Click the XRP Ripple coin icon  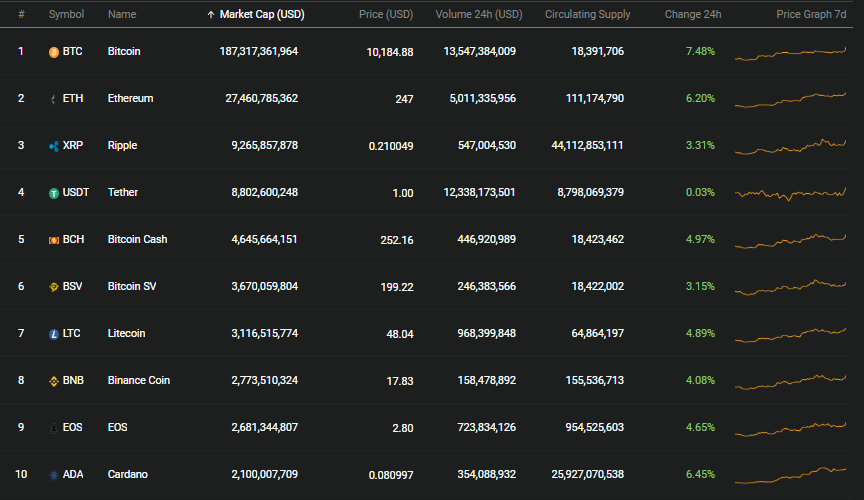pos(53,146)
